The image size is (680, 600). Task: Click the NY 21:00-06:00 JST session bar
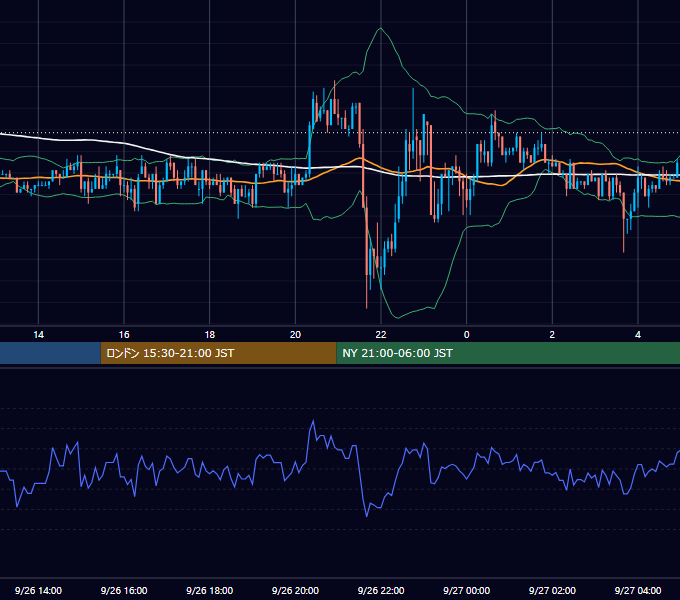point(508,353)
